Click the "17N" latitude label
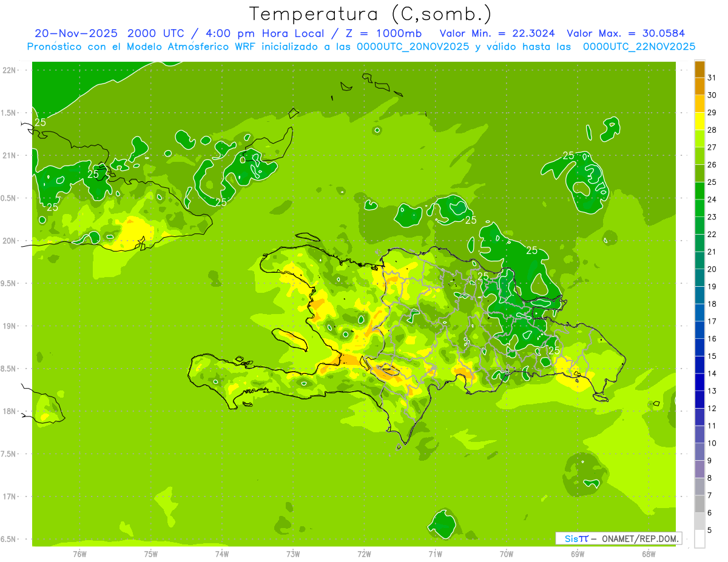This screenshot has width=728, height=562. (x=9, y=497)
